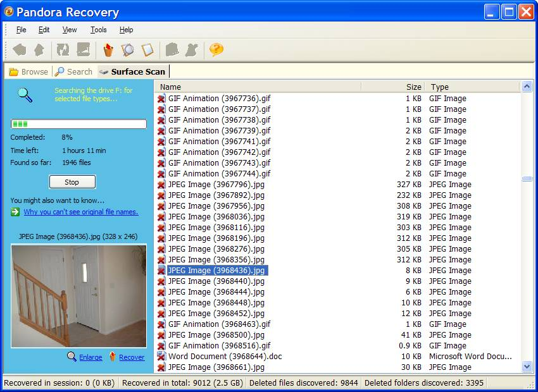Select the row JPEG Image (3967892).jpg
538x392 pixels.
pos(338,195)
